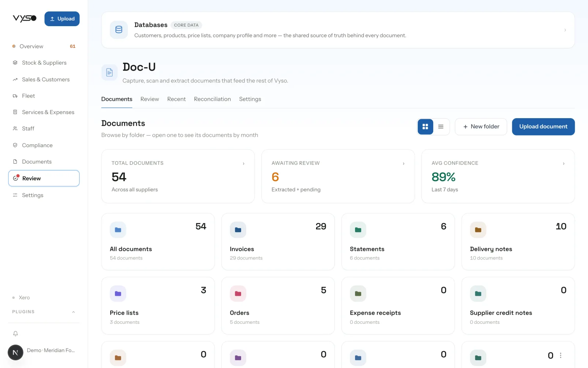Click the All documents folder icon
Image resolution: width=588 pixels, height=368 pixels.
tap(118, 230)
